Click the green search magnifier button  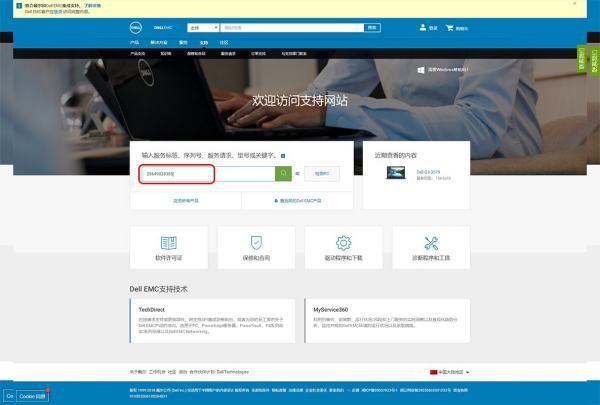coord(283,174)
